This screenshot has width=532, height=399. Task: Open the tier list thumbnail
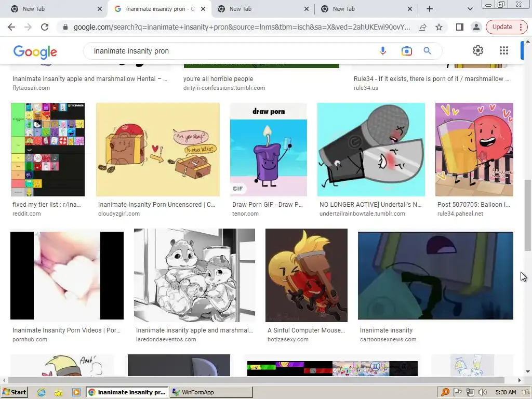48,149
